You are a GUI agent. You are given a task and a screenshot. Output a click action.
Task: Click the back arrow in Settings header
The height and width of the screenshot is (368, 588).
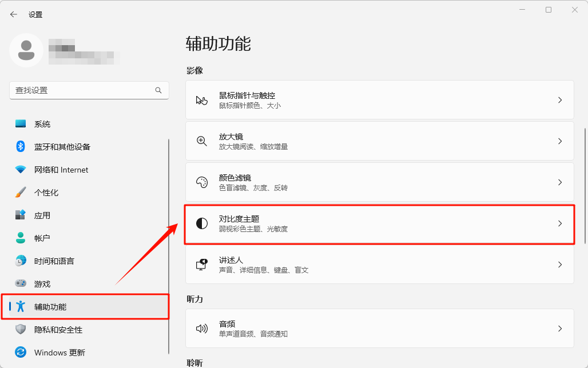[x=14, y=14]
